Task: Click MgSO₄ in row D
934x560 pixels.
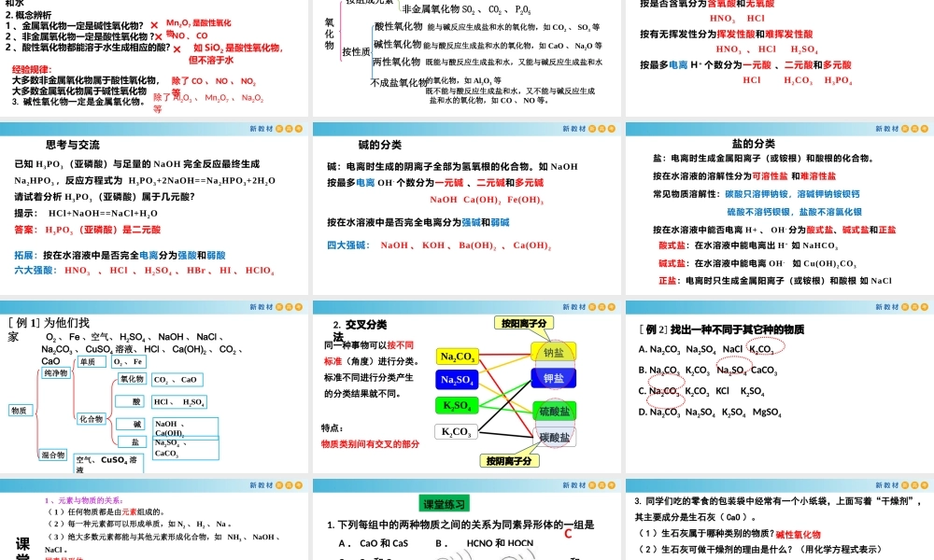Action: tap(767, 412)
